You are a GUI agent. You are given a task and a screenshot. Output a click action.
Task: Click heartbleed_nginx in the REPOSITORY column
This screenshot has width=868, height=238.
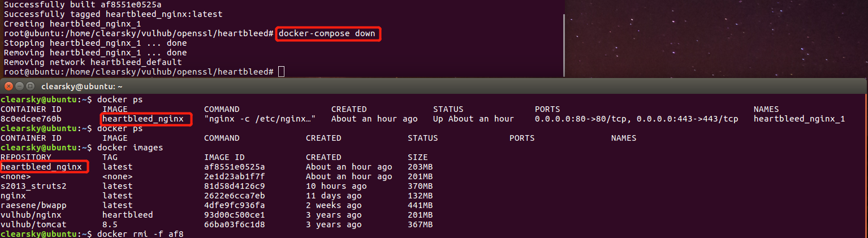click(41, 167)
